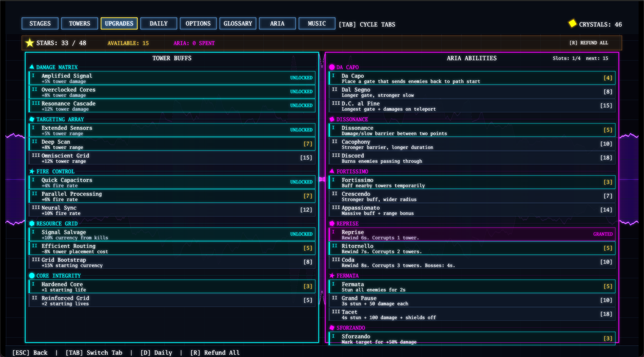Unlock the Ritornello rewind ability
644x357 pixels.
(472, 248)
